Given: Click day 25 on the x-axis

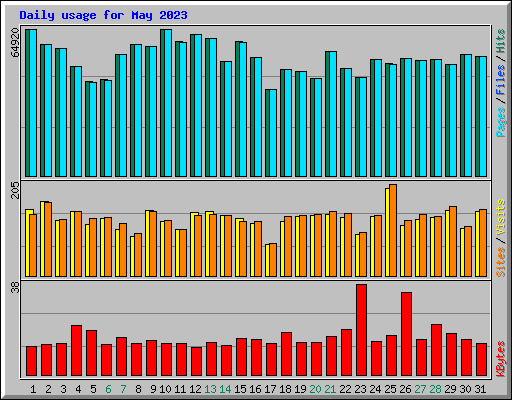Looking at the screenshot, I should click(390, 389).
